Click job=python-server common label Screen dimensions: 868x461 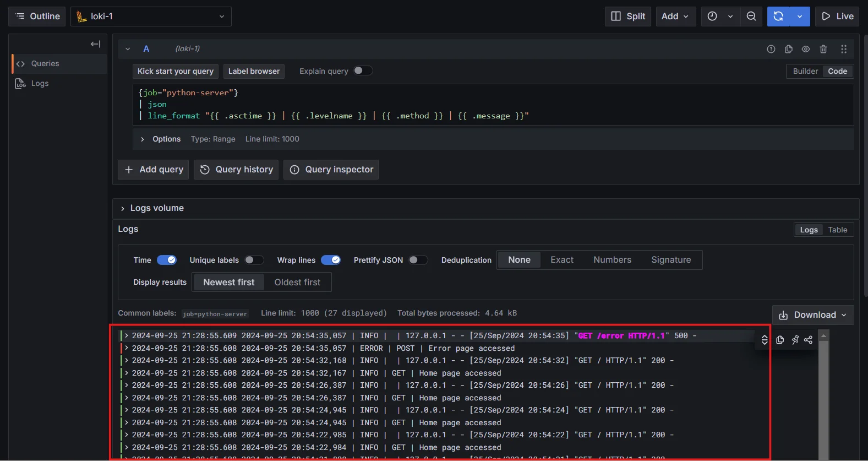tap(215, 314)
